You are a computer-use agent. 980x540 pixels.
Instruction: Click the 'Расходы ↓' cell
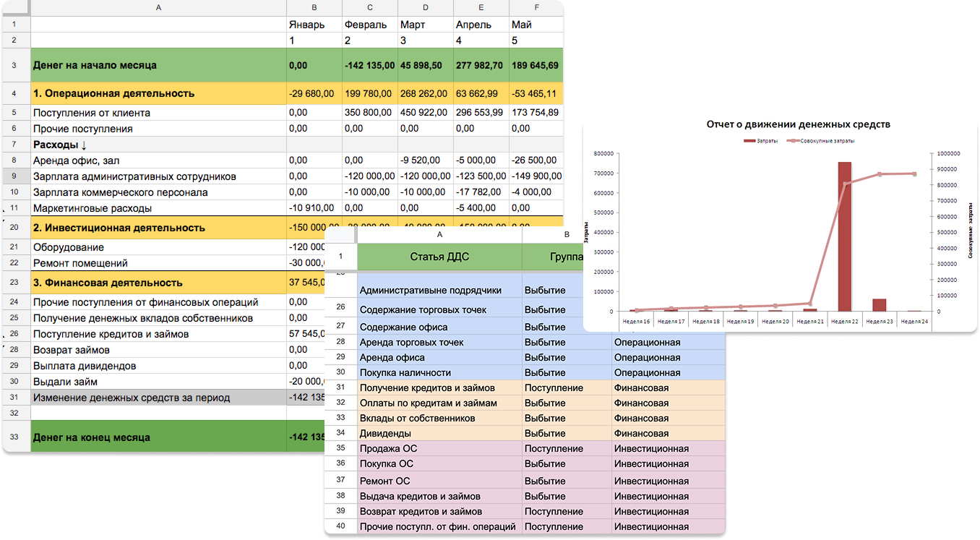tap(158, 145)
